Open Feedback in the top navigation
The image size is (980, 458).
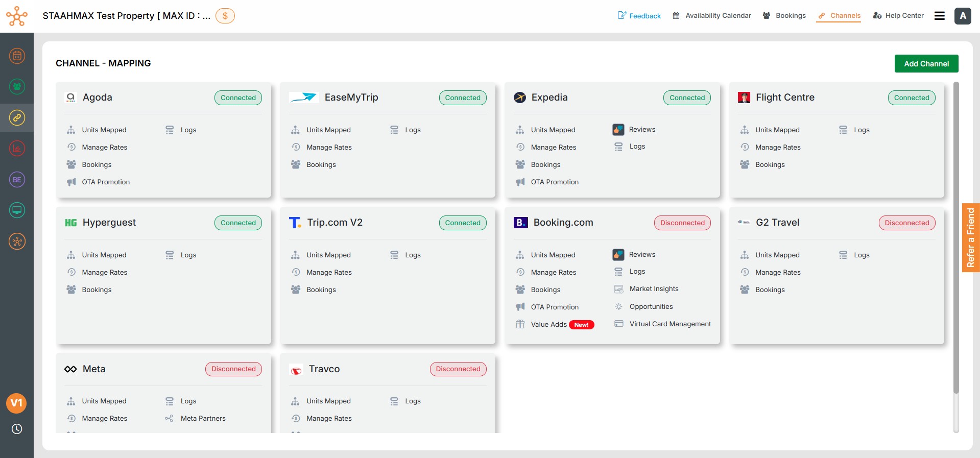coord(639,16)
